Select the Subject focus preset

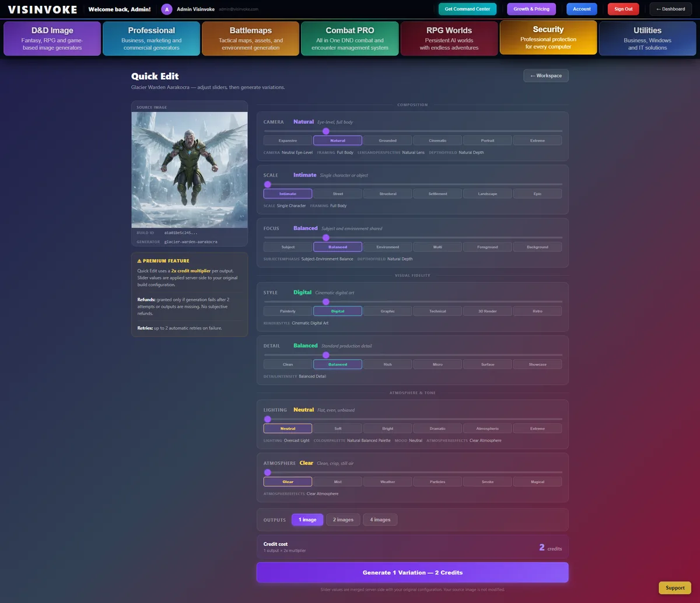288,247
